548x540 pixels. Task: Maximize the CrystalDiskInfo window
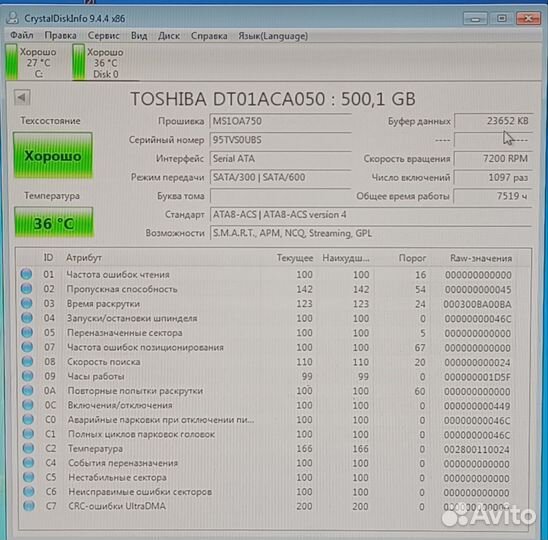[x=501, y=18]
